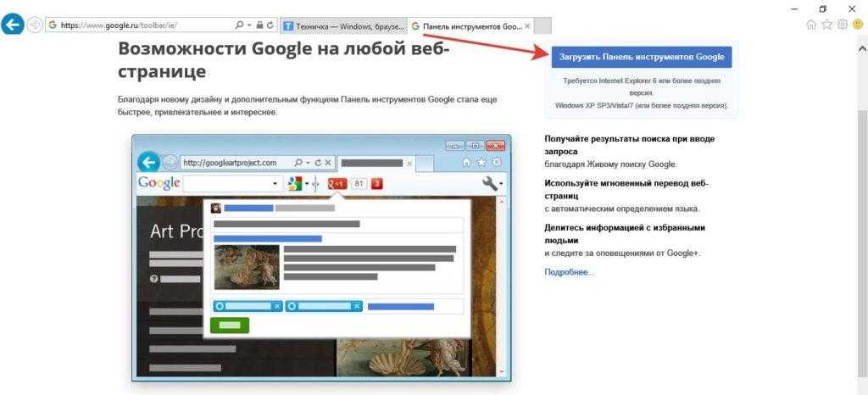Click Загрузить Панель инструментов Google button

pos(640,57)
